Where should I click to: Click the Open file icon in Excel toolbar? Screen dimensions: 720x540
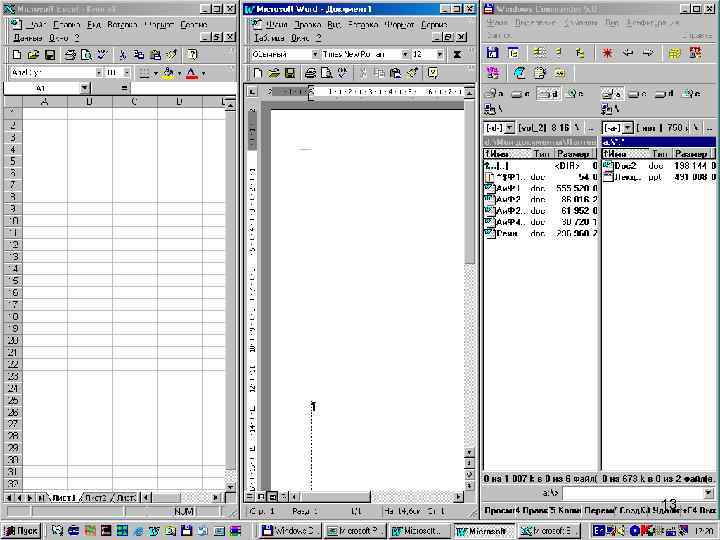33,55
